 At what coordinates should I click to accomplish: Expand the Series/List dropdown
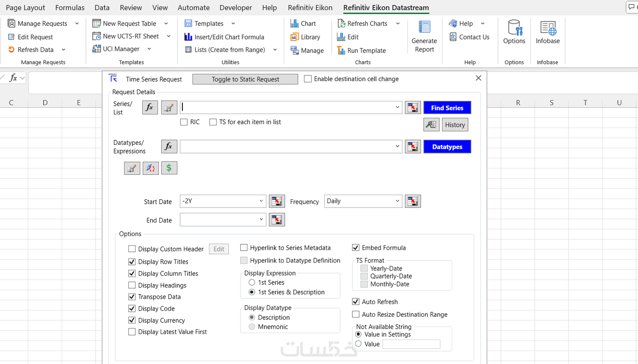click(397, 108)
